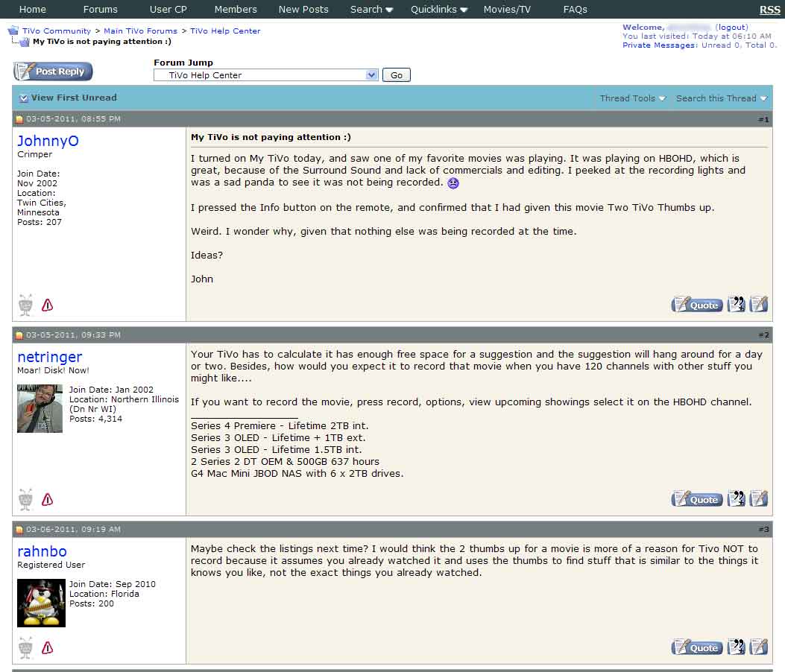Click the text "Posts: 4,314"
This screenshot has height=672, width=785.
(x=95, y=419)
